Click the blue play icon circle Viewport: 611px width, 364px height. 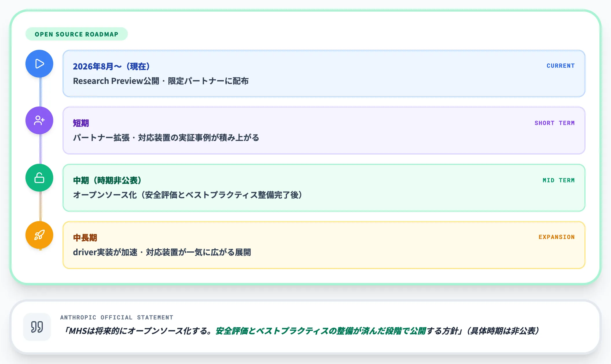pyautogui.click(x=39, y=64)
